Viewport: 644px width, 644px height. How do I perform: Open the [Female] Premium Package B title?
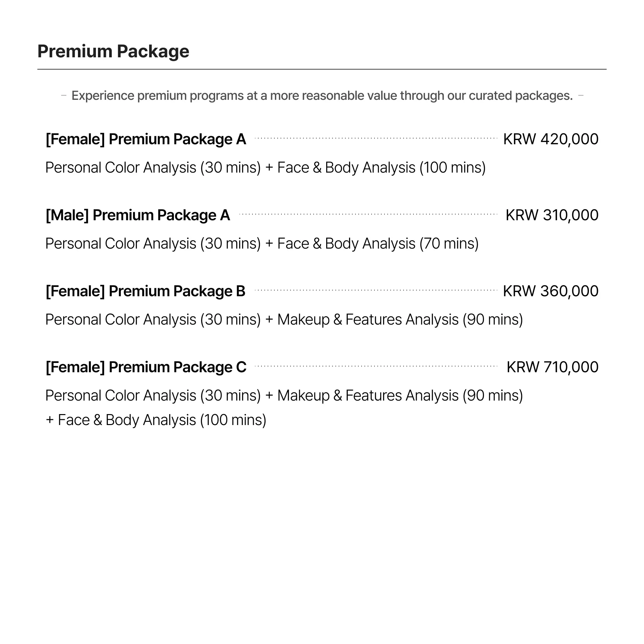click(145, 291)
